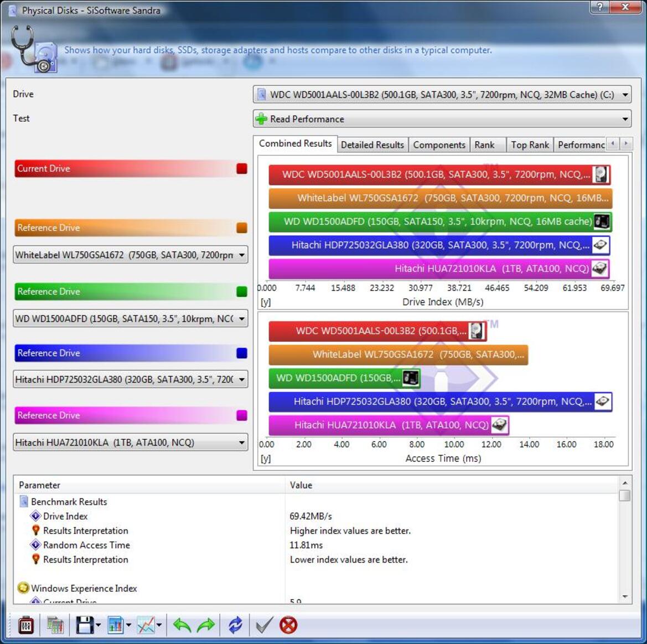Open Hitachi HDP725032GLA380 reference dropdown
Screen dimensions: 647x644
131,379
